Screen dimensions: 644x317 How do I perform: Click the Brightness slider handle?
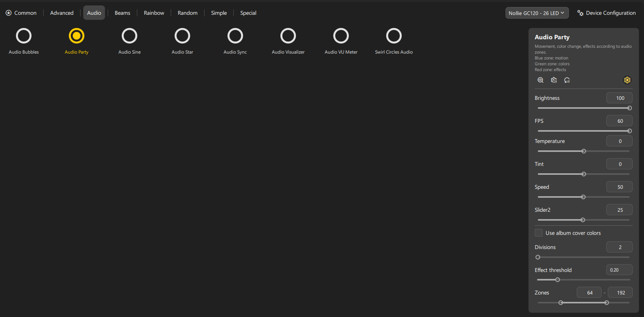(630, 108)
